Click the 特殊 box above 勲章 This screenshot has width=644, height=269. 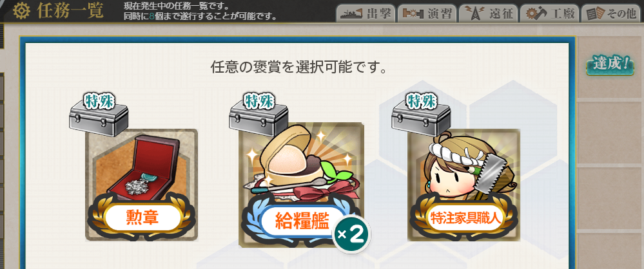coord(99,115)
